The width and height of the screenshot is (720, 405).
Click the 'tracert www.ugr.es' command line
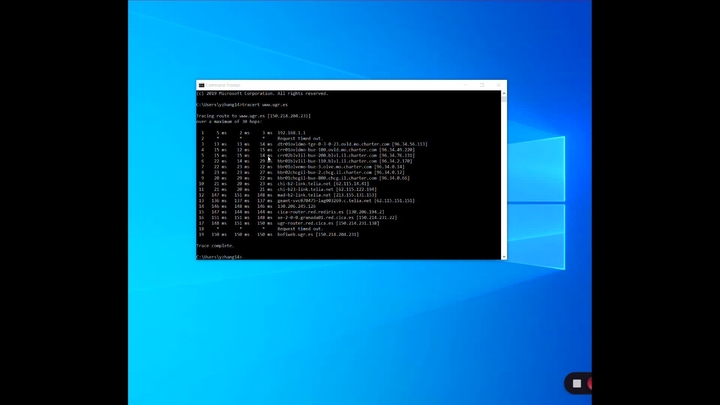point(243,104)
